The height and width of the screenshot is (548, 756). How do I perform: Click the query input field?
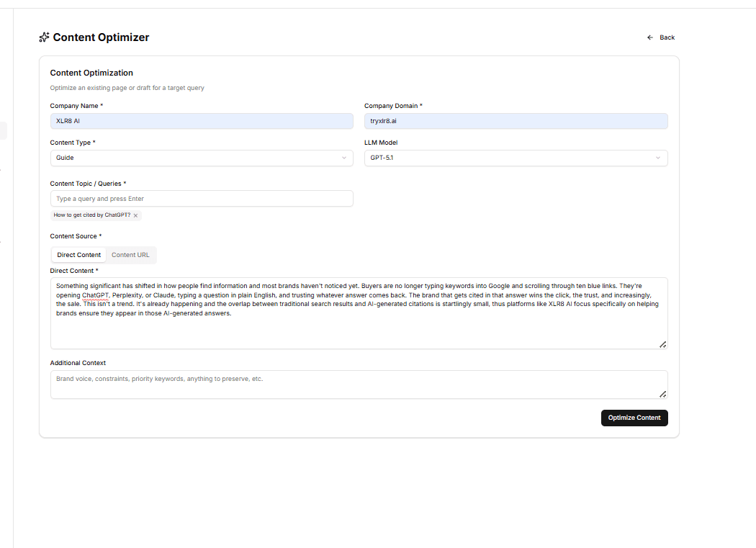pos(202,199)
